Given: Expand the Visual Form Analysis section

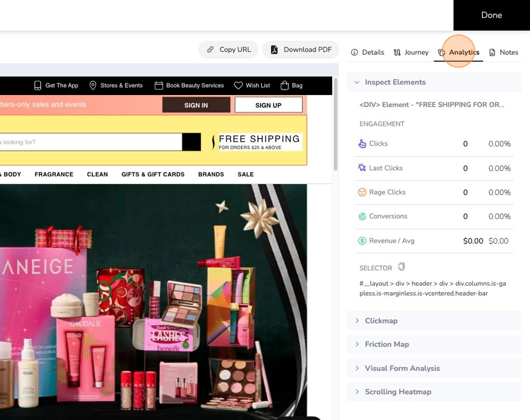Looking at the screenshot, I should [x=434, y=368].
